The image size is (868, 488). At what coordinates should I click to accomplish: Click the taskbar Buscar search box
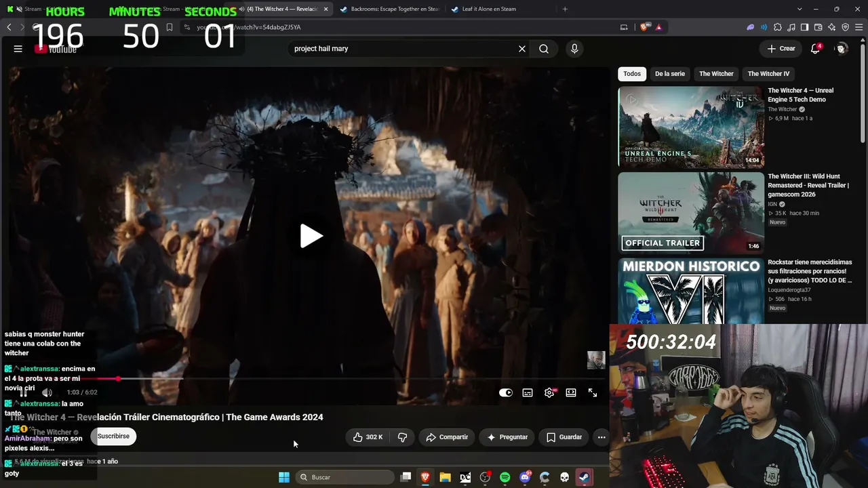[345, 477]
